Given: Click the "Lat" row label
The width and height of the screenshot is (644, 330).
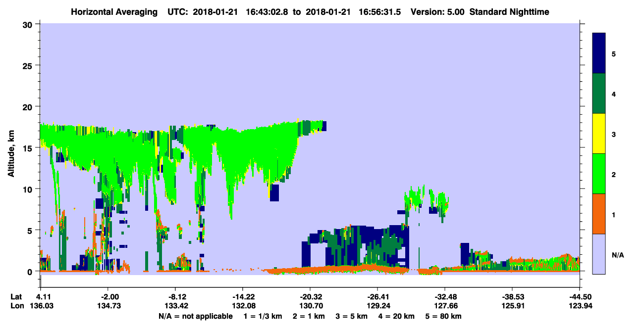Looking at the screenshot, I should pyautogui.click(x=16, y=296).
